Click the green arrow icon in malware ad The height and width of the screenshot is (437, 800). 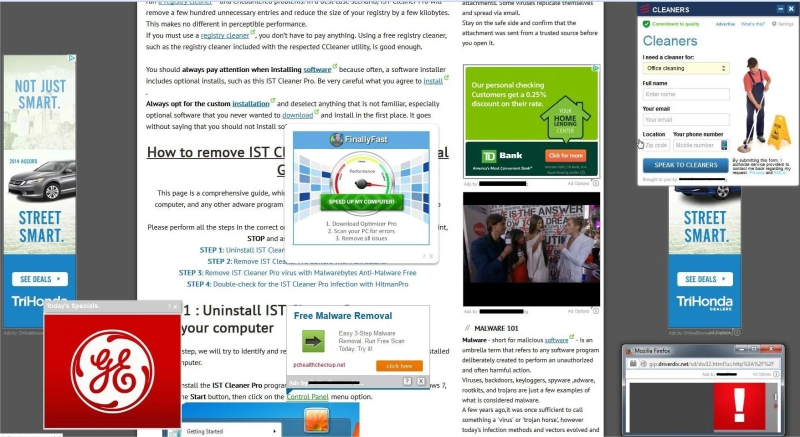314,342
